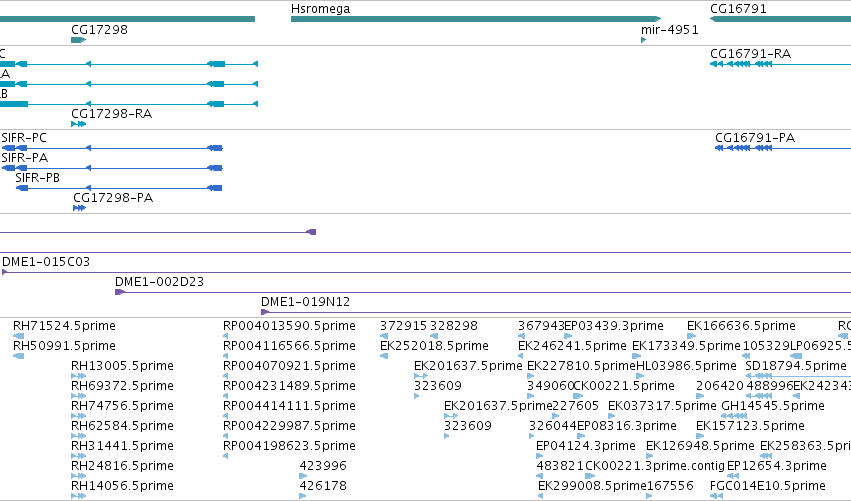
Task: Click the mir-4951 gene label
Action: pyautogui.click(x=670, y=29)
